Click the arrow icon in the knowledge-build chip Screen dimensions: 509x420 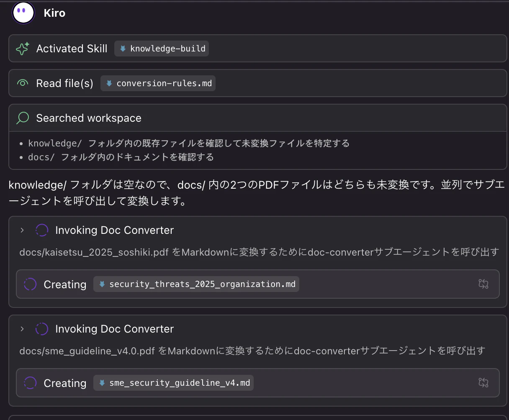pyautogui.click(x=123, y=49)
